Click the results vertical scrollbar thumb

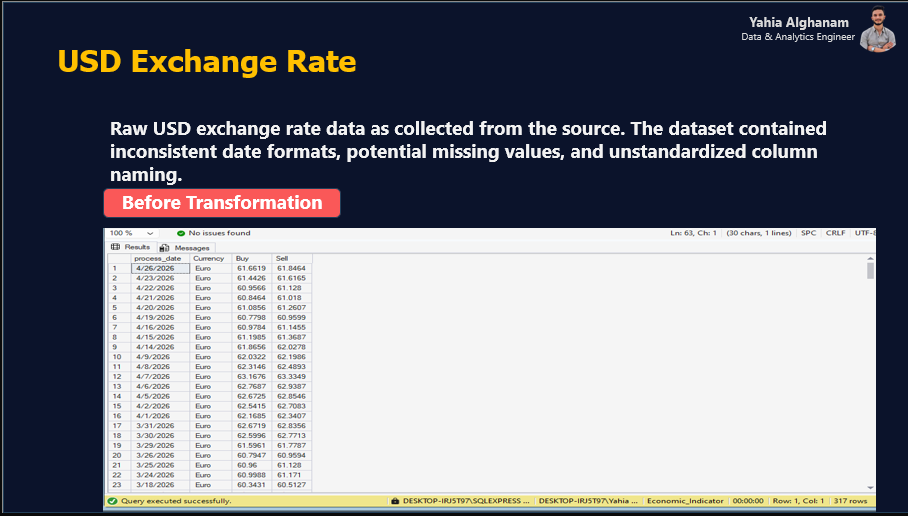(x=870, y=270)
